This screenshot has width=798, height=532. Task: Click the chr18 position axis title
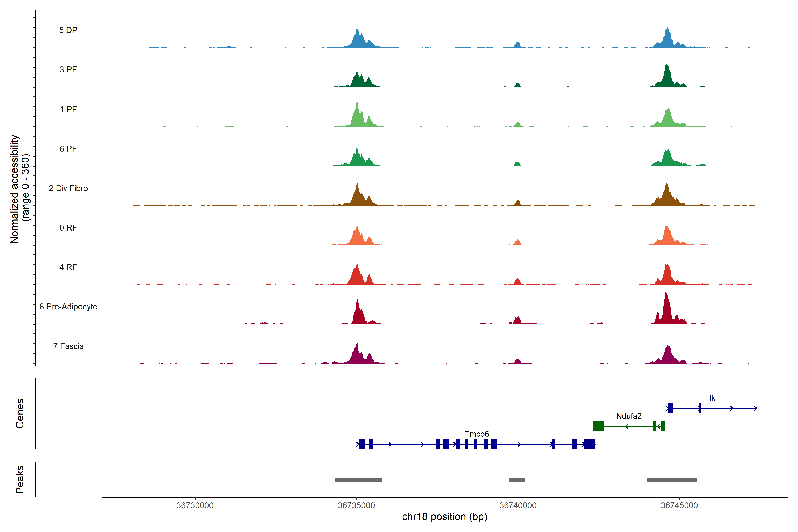pos(444,517)
